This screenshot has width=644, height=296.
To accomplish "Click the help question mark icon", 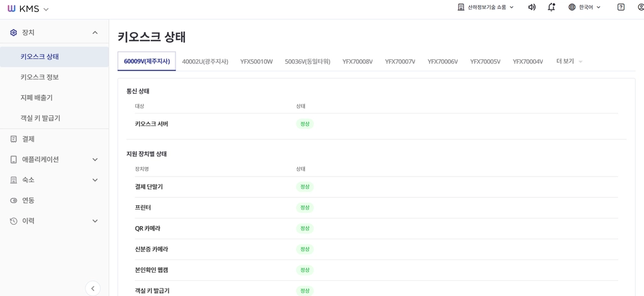I will point(621,7).
